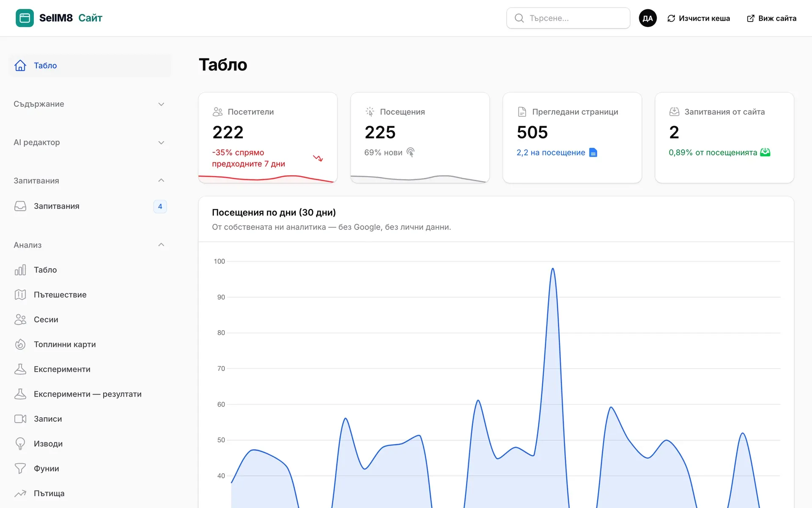This screenshot has width=812, height=508.
Task: Collapse the Анализ section
Action: [x=90, y=245]
